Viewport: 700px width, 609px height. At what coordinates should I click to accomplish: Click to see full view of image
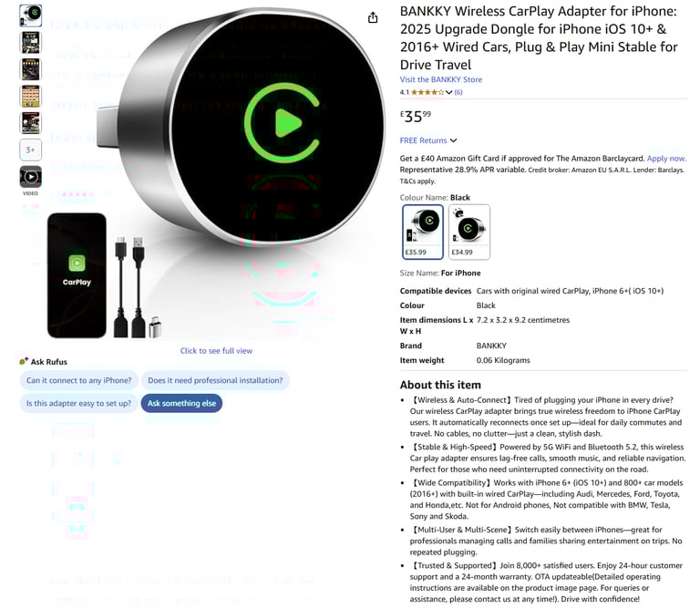[x=216, y=350]
